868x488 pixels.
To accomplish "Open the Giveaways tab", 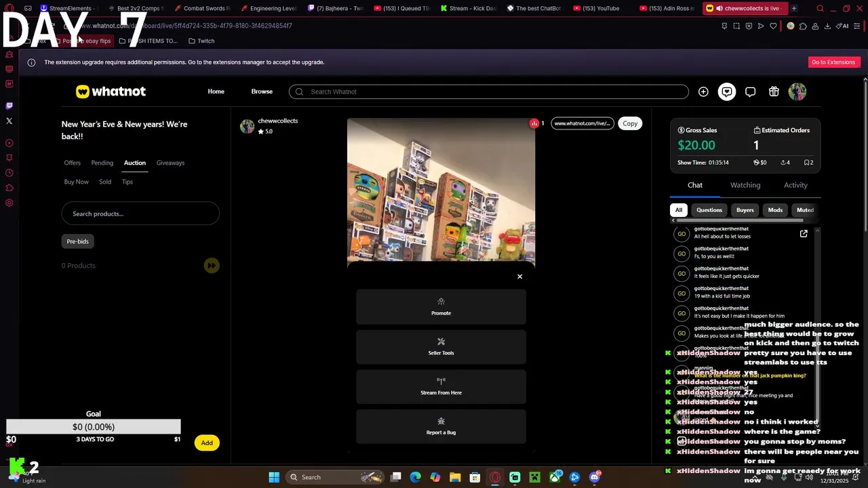I will pos(170,163).
